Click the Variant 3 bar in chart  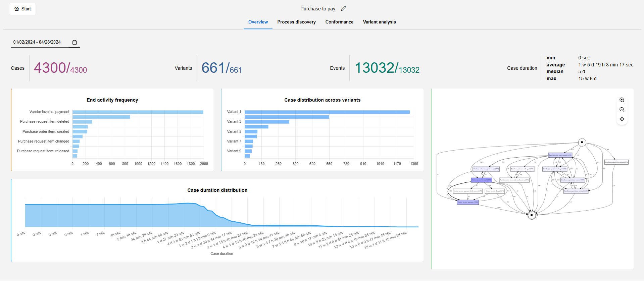pos(267,122)
